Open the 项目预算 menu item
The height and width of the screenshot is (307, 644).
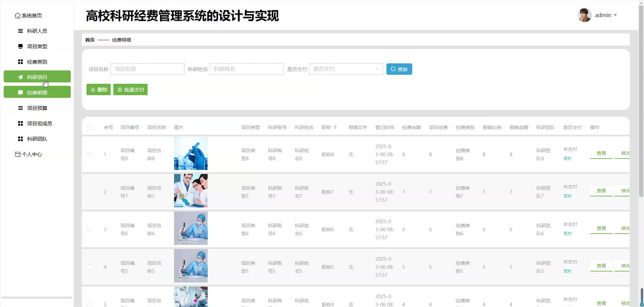click(x=37, y=108)
